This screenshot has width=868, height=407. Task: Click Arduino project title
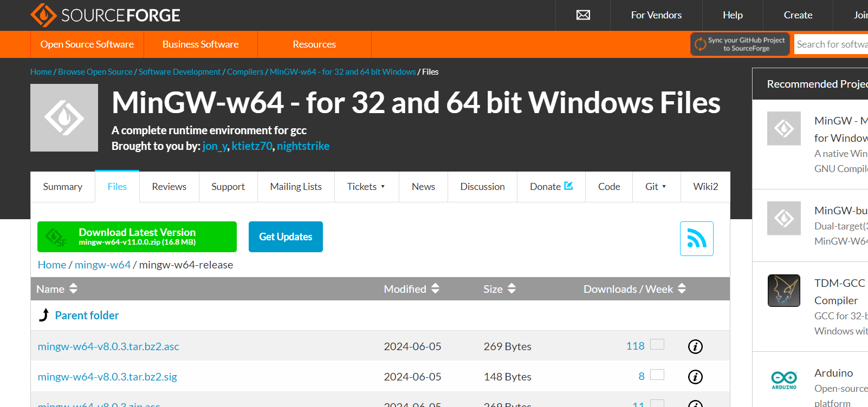(x=834, y=373)
